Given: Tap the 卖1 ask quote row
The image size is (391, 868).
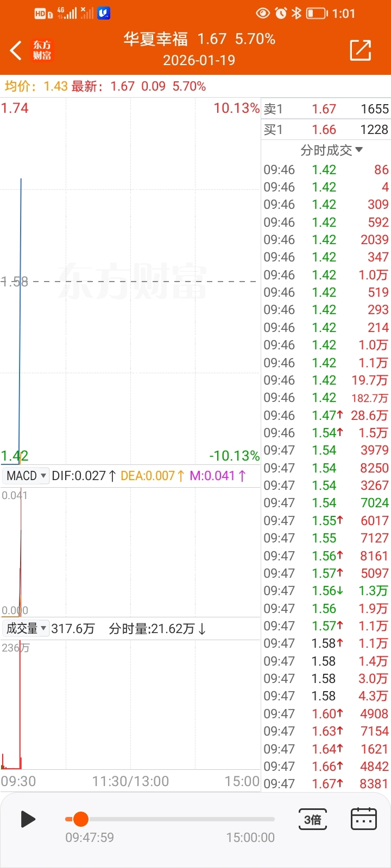Looking at the screenshot, I should point(326,109).
